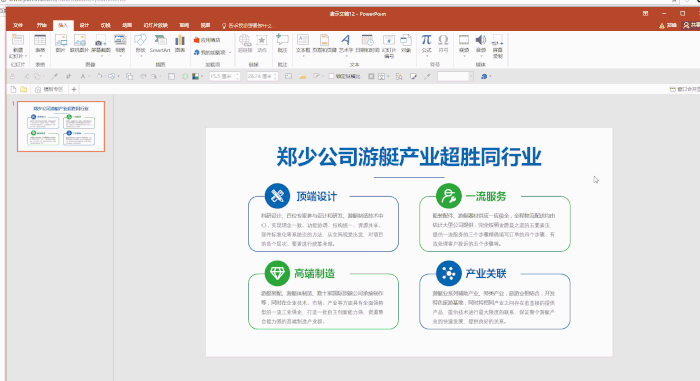
Task: Switch to the Home (开始) tab
Action: [x=42, y=25]
